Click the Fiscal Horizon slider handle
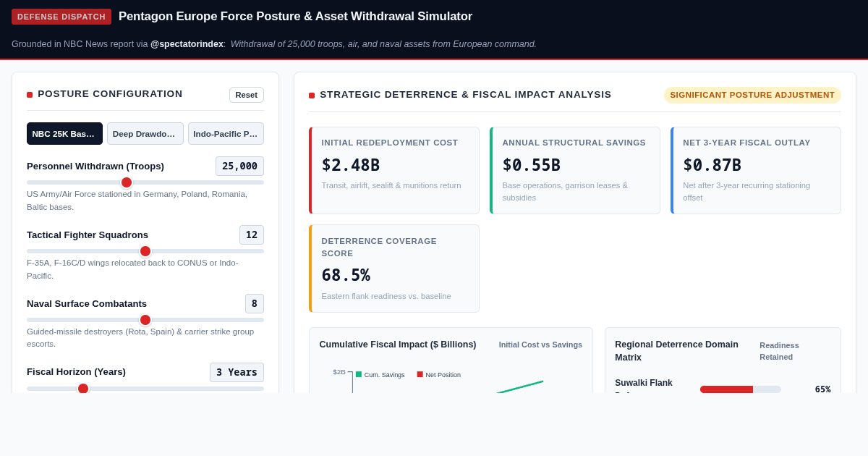 (83, 389)
